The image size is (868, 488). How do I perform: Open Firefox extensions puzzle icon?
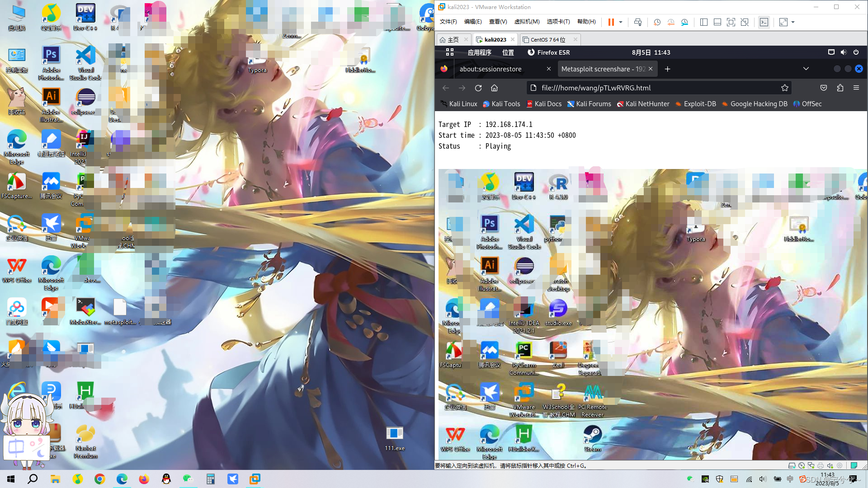tap(840, 88)
